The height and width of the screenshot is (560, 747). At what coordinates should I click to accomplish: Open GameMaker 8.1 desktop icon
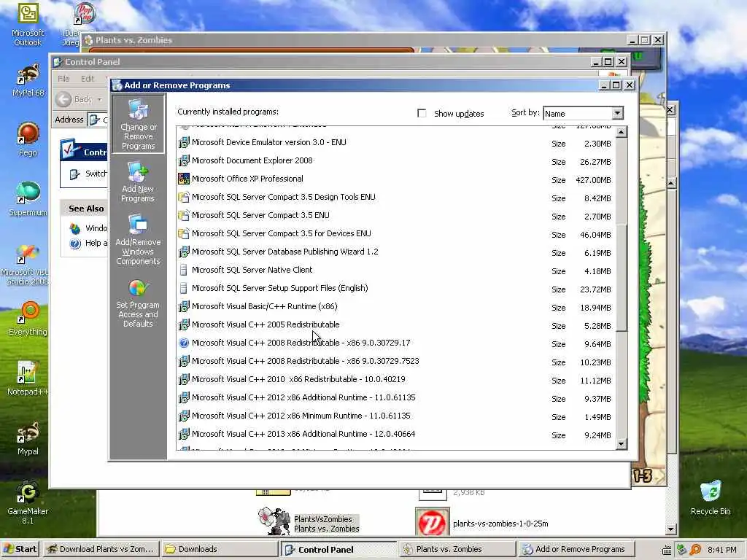pyautogui.click(x=28, y=502)
